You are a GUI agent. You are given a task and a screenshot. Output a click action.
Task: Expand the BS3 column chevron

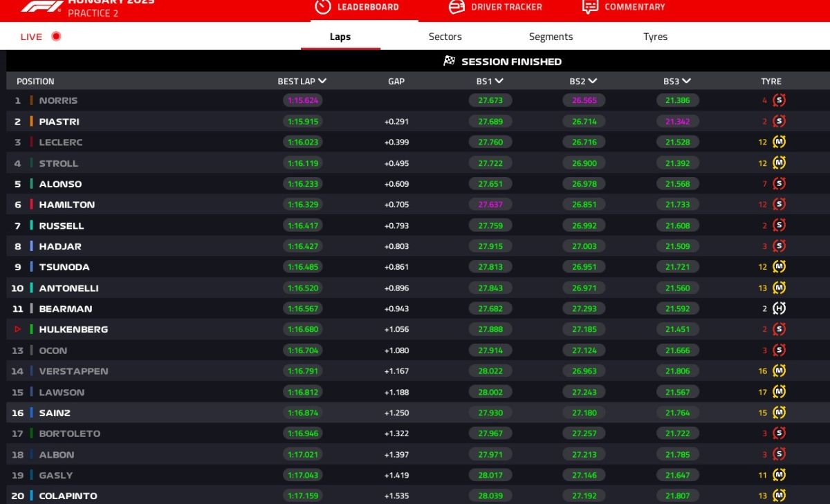686,81
